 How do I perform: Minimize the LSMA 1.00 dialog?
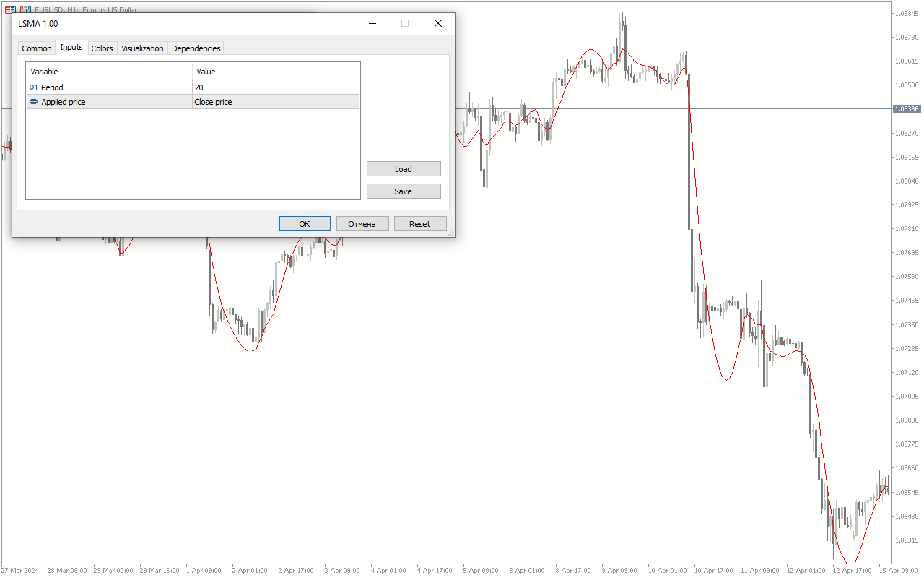tap(372, 23)
